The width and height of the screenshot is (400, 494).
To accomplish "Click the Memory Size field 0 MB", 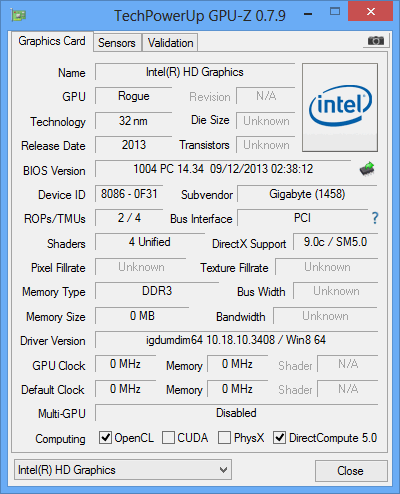I will [x=142, y=316].
